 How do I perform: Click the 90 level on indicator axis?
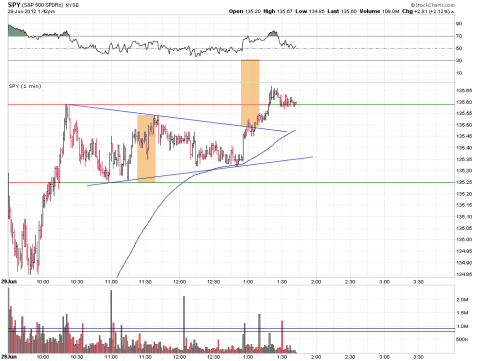click(x=459, y=24)
